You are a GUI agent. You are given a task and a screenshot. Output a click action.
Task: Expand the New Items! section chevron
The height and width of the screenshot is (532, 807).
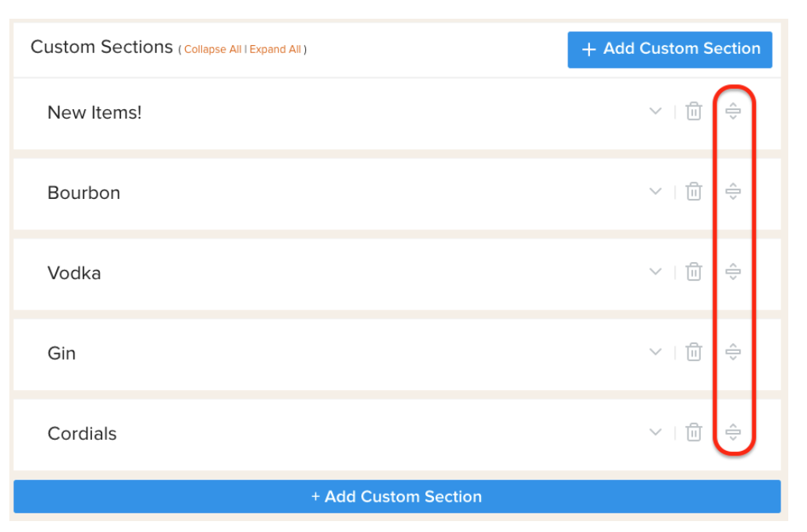point(655,111)
